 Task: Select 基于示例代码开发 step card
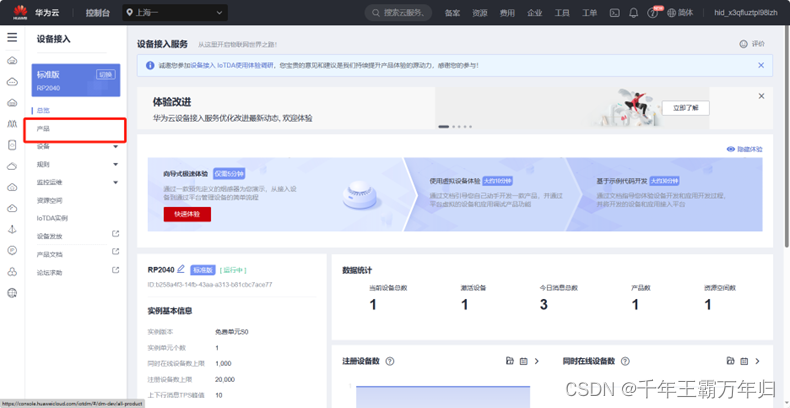(665, 194)
